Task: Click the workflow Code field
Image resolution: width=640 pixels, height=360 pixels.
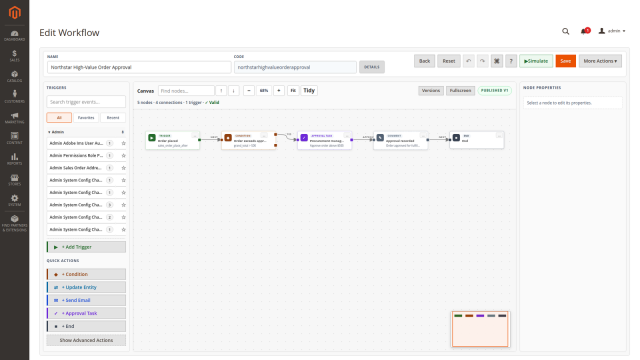Action: pyautogui.click(x=295, y=67)
